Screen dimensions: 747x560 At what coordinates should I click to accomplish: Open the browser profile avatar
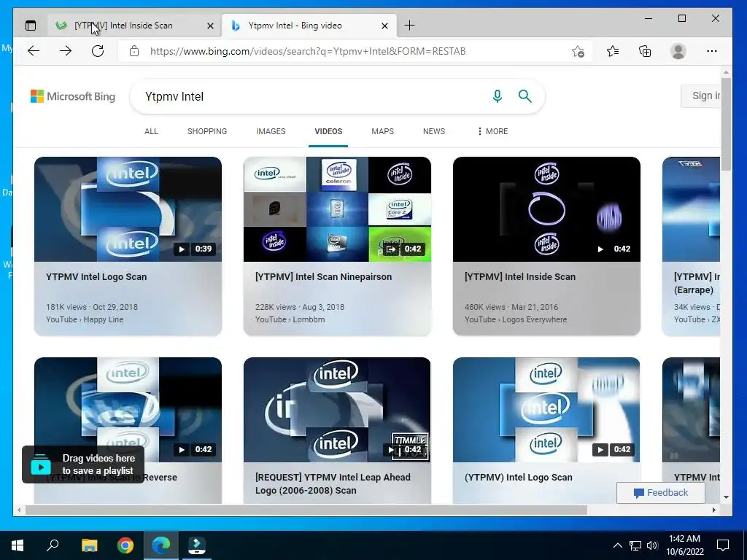tap(678, 51)
